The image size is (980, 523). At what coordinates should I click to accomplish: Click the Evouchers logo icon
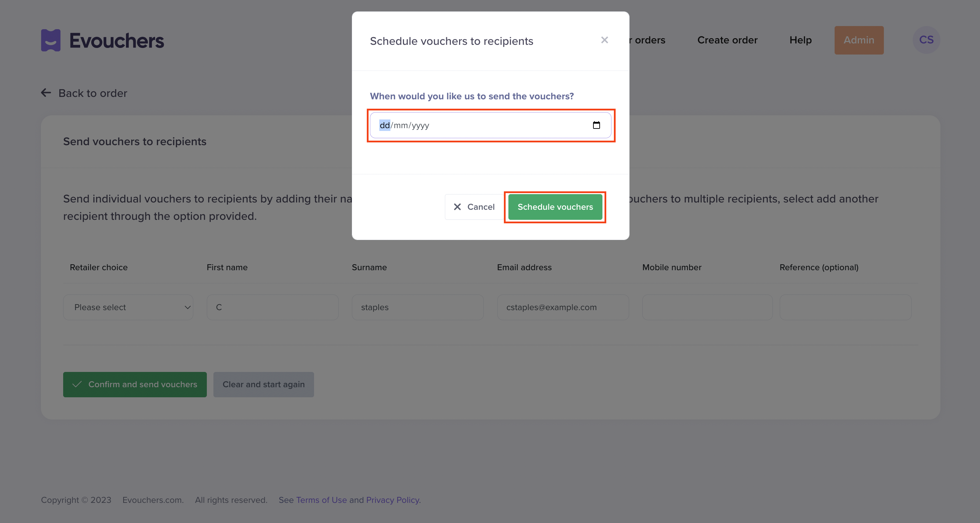coord(51,40)
